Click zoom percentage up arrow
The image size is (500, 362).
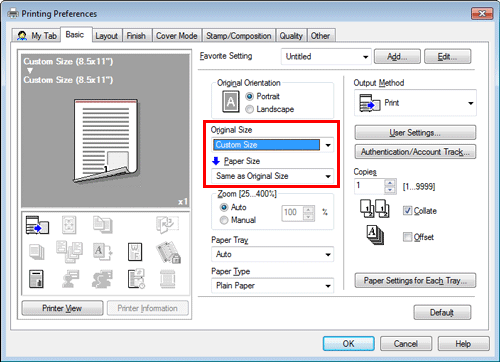(309, 210)
